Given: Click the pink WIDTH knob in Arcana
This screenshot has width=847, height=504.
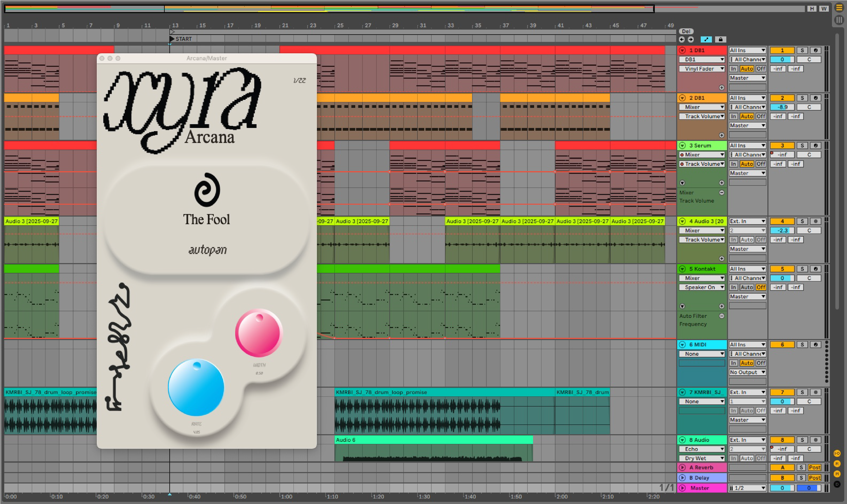Looking at the screenshot, I should tap(259, 332).
